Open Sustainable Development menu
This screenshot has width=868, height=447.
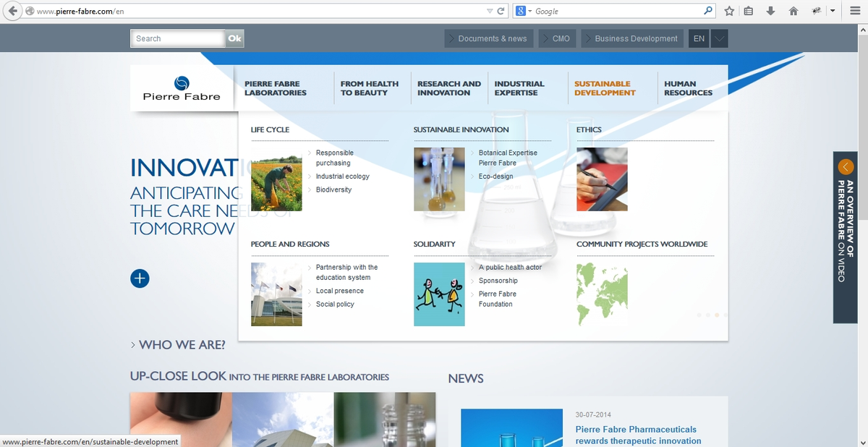coord(605,88)
